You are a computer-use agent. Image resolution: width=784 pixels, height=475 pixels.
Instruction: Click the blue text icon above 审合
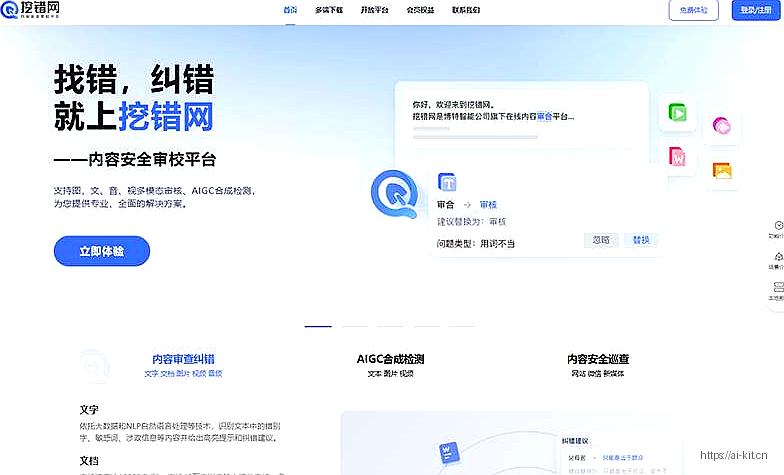click(x=447, y=183)
